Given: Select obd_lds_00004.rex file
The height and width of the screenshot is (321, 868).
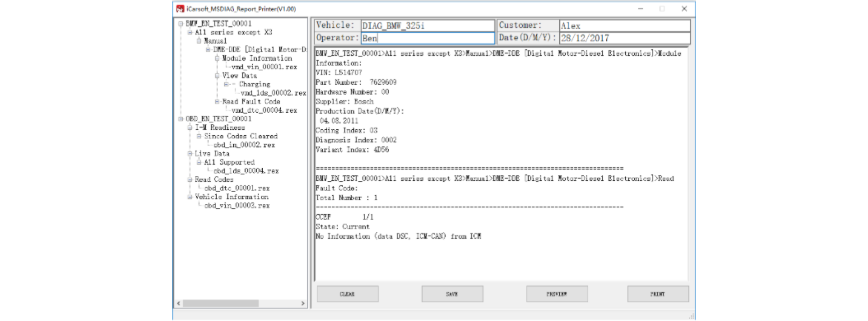Looking at the screenshot, I should pyautogui.click(x=246, y=171).
